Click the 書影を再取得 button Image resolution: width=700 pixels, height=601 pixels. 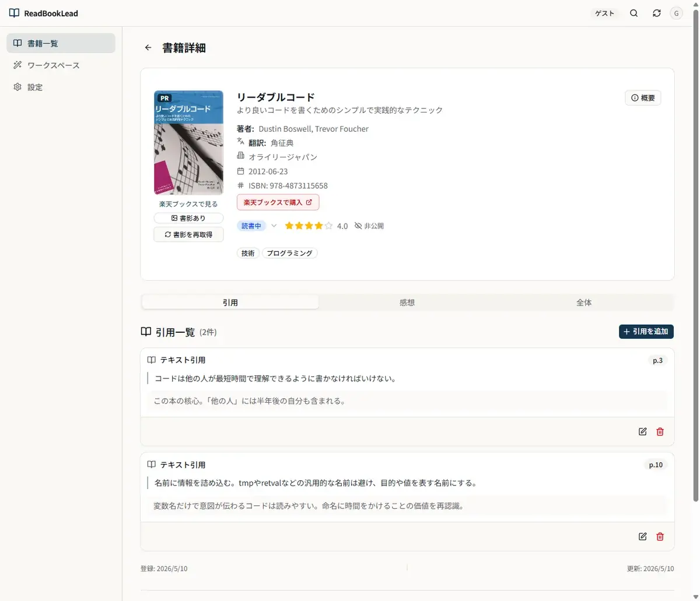(188, 234)
